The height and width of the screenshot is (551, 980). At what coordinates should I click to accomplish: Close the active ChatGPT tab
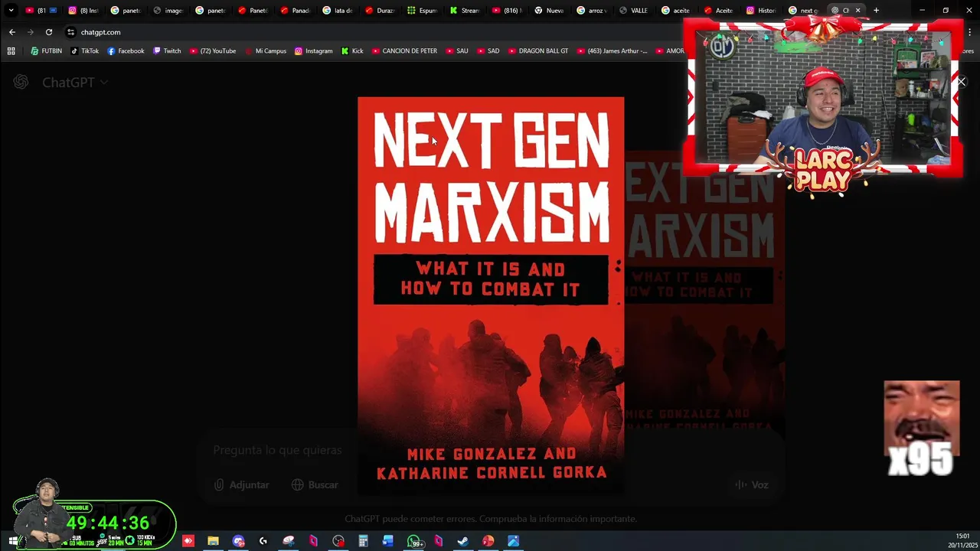click(857, 10)
